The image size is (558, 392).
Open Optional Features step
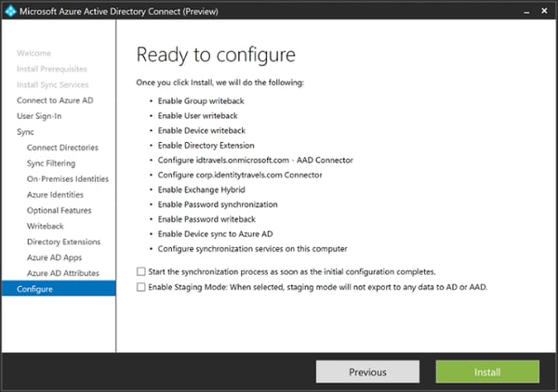pyautogui.click(x=60, y=210)
